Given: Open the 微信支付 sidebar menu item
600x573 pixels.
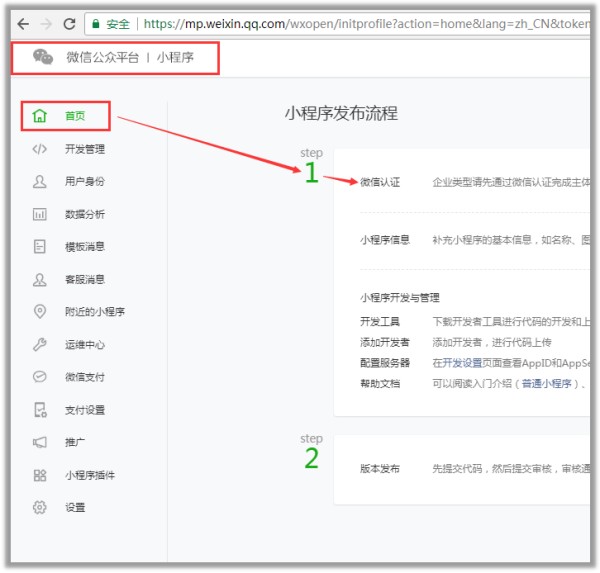Looking at the screenshot, I should point(84,377).
